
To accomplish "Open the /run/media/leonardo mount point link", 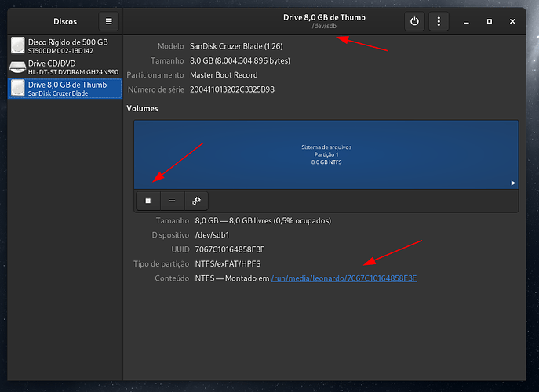I will tap(344, 278).
